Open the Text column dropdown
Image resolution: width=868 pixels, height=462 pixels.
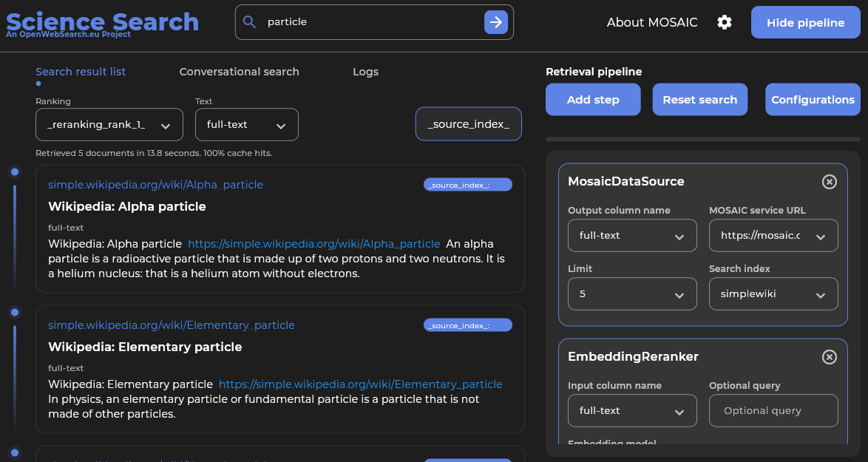point(246,124)
